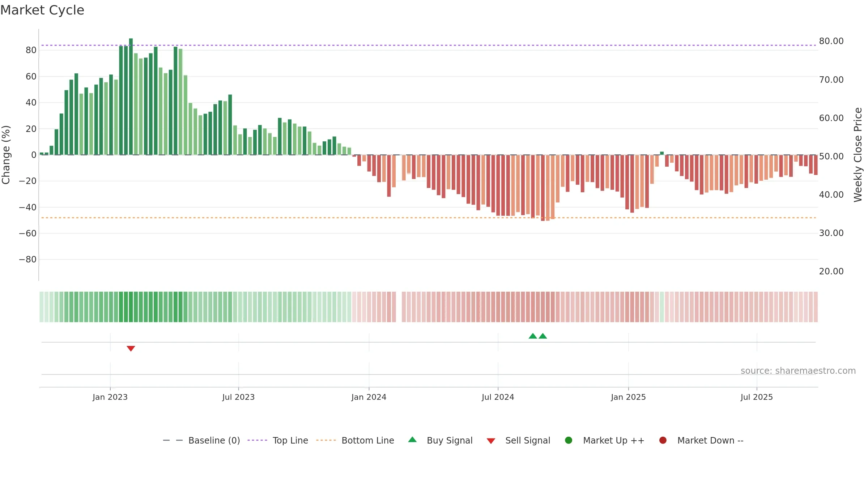
Task: Click the dark red Market Down circle icon
Action: pos(663,440)
